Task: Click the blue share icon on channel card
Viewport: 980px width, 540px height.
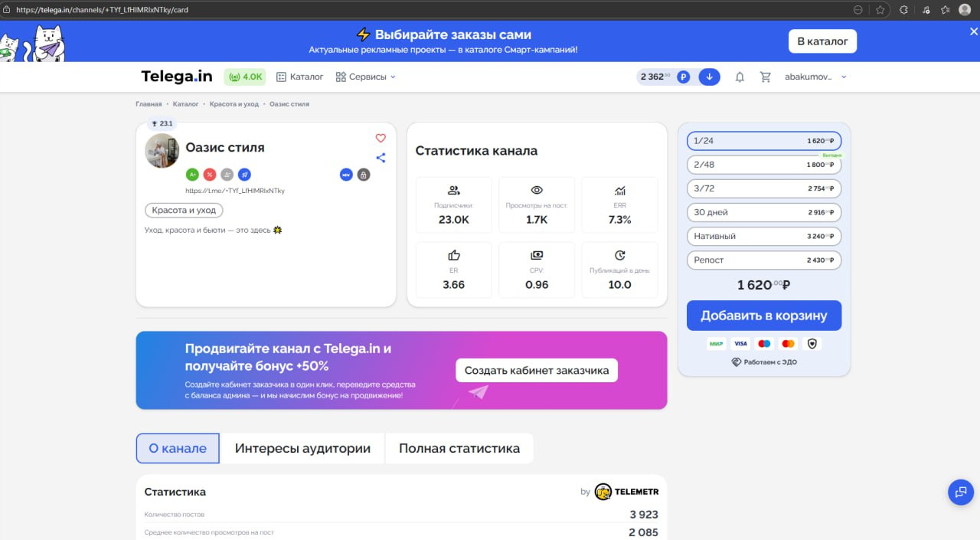Action: pyautogui.click(x=381, y=158)
